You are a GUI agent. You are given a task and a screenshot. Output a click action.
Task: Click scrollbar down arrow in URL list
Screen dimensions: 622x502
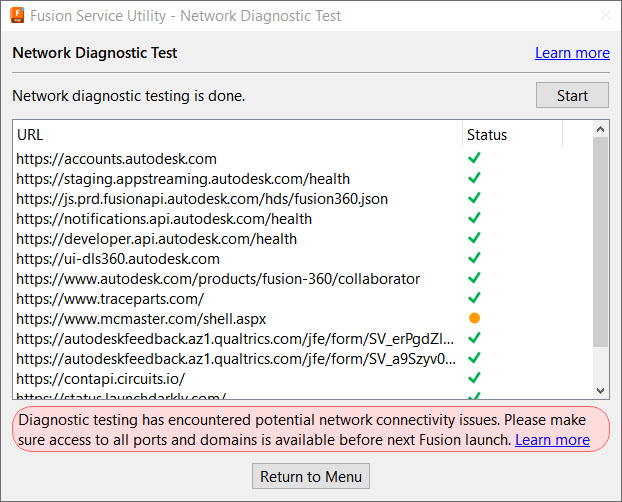click(601, 390)
